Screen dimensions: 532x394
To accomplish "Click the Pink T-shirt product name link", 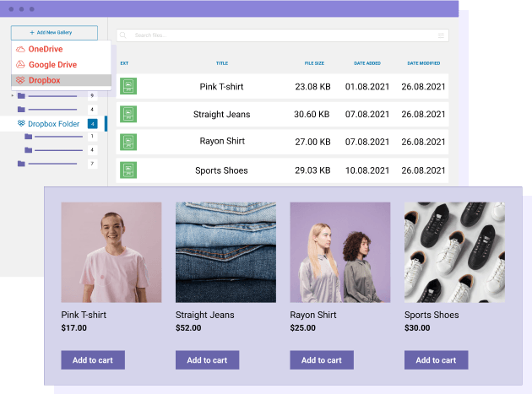I will tap(84, 315).
